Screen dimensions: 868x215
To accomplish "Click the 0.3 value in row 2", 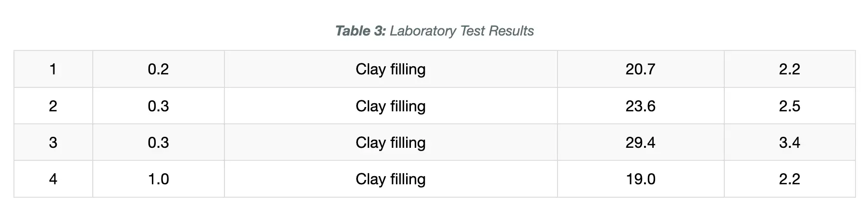I will 159,106.
